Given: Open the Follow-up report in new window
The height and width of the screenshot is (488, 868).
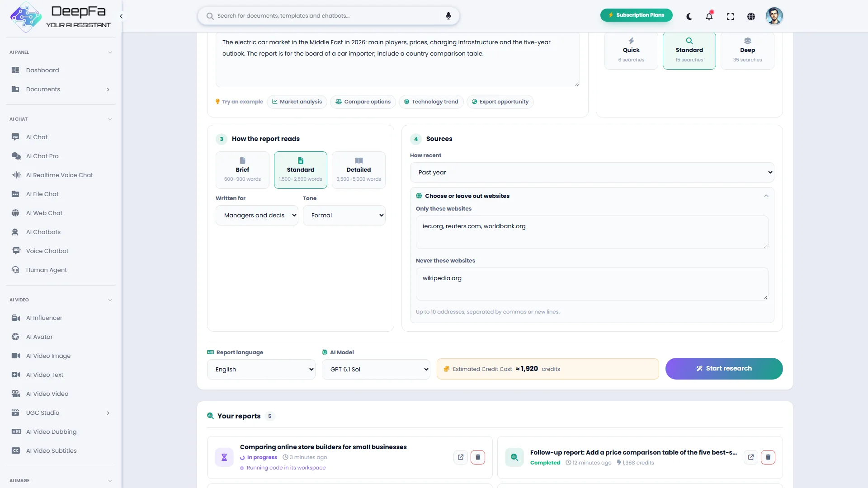Looking at the screenshot, I should (x=750, y=457).
